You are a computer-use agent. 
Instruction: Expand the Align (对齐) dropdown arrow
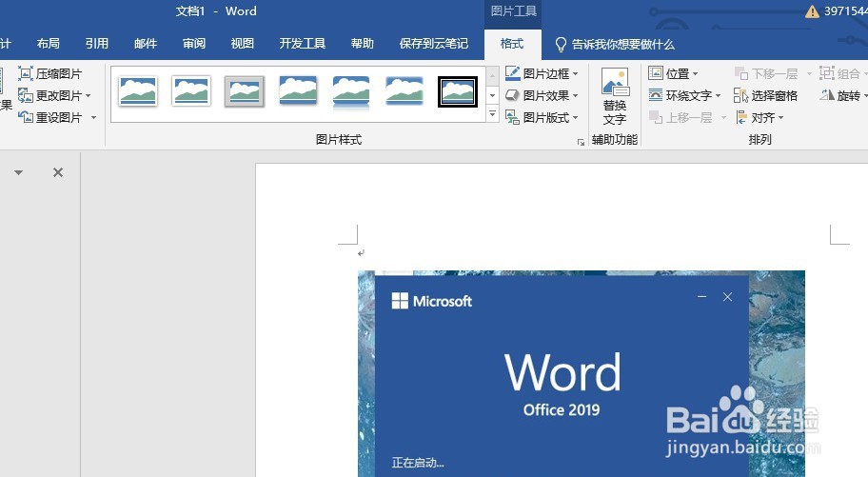[x=781, y=117]
